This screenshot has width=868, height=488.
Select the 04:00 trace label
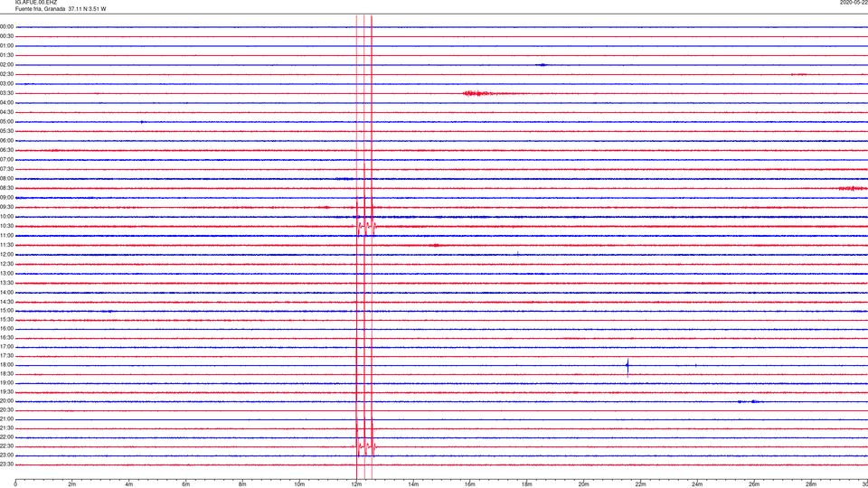[7, 103]
